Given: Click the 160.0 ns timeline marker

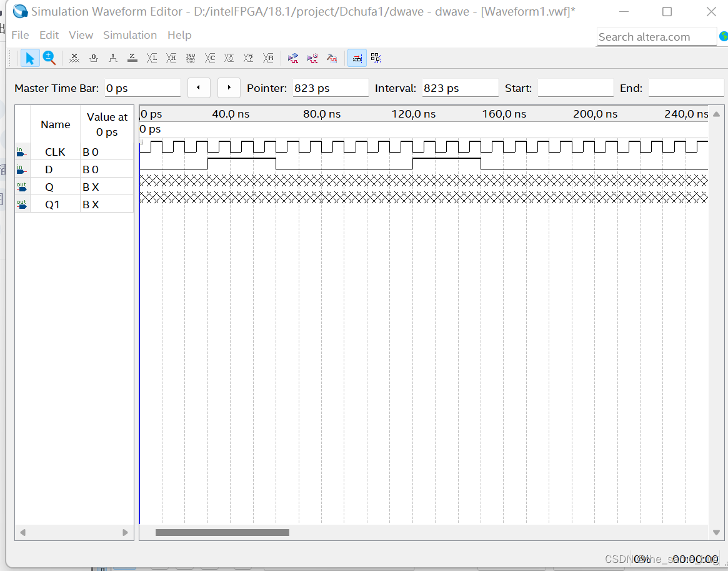Looking at the screenshot, I should point(504,114).
